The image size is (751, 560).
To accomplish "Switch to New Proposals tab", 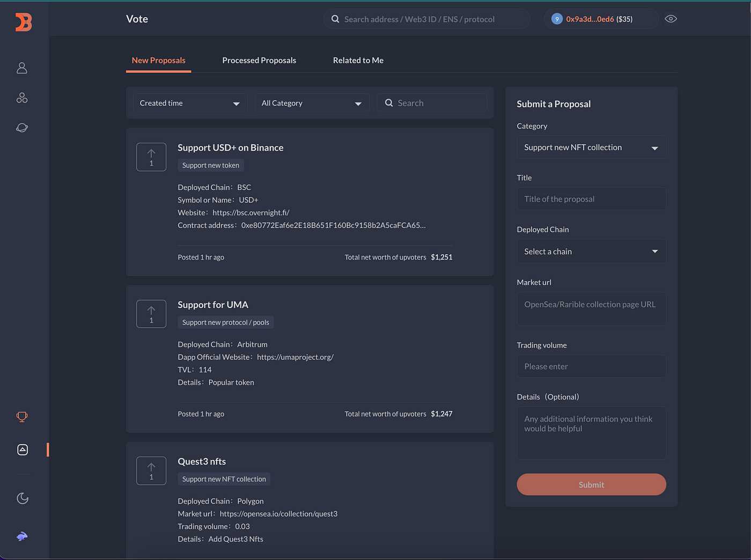I will (159, 60).
